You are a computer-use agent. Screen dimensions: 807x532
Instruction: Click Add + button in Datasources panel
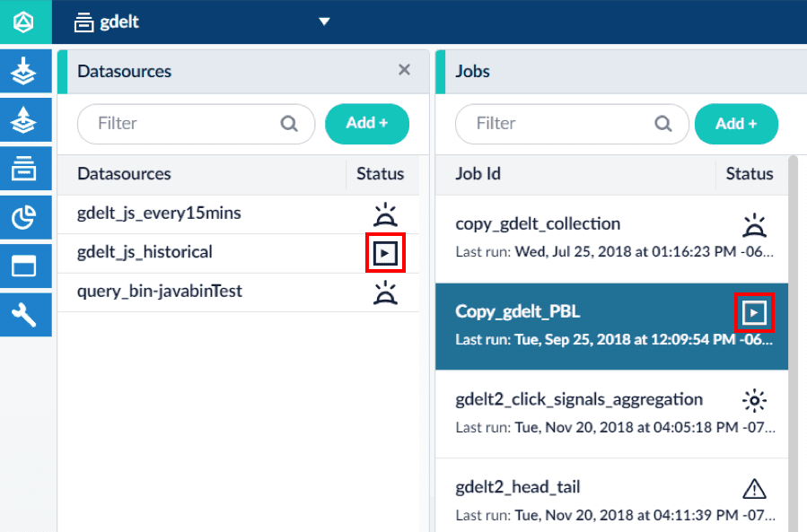[x=367, y=124]
